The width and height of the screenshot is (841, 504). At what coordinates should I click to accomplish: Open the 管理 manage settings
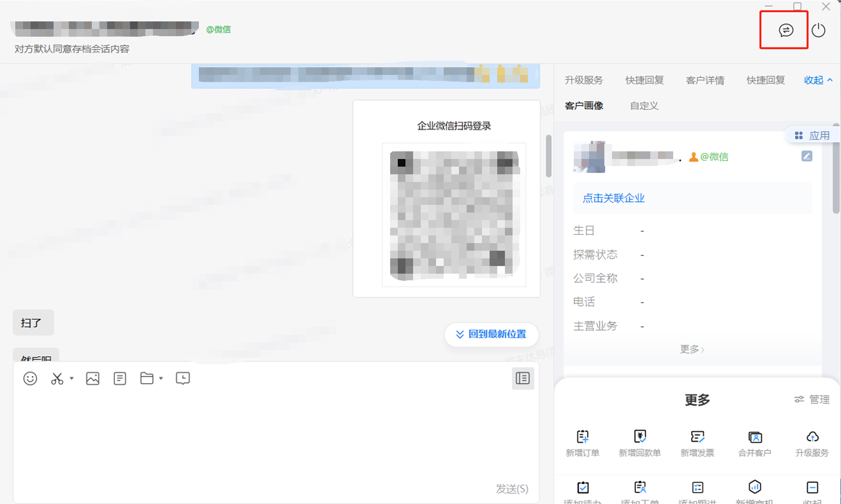point(812,400)
